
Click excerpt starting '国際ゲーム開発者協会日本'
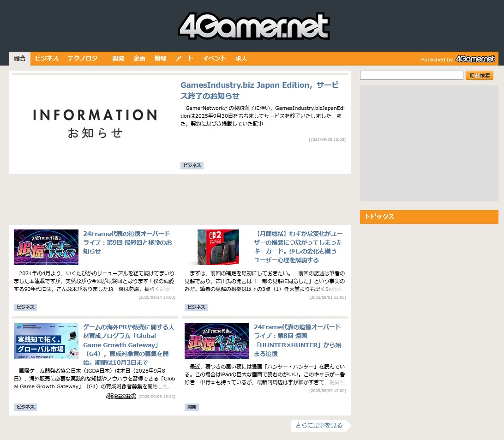[94, 379]
